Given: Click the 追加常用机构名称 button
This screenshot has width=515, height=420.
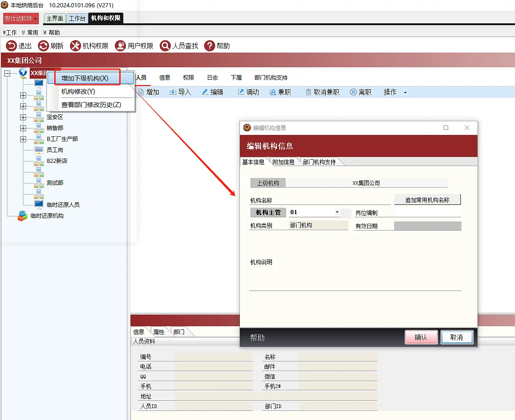Looking at the screenshot, I should click(427, 199).
